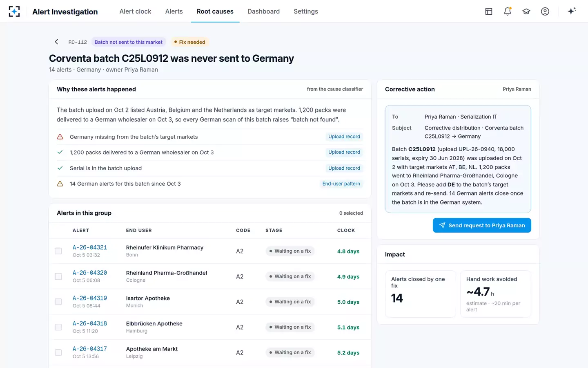The height and width of the screenshot is (368, 588).
Task: Click checkmark beside Serial is in batch upload
Action: coord(60,168)
